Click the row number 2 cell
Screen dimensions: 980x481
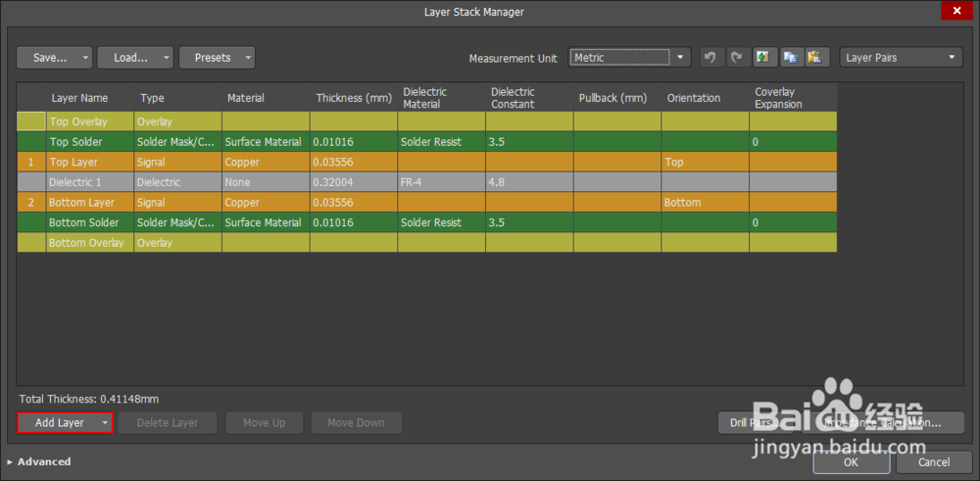click(x=31, y=203)
